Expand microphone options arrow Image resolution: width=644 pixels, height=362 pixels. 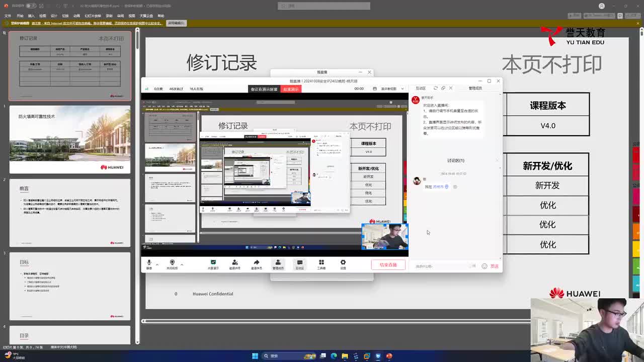(x=157, y=264)
